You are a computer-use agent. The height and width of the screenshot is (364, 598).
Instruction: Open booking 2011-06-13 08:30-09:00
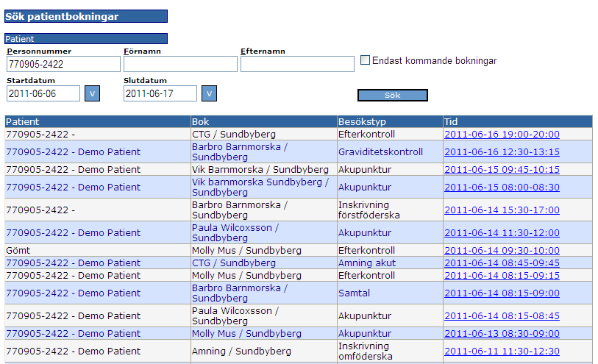[x=502, y=334]
